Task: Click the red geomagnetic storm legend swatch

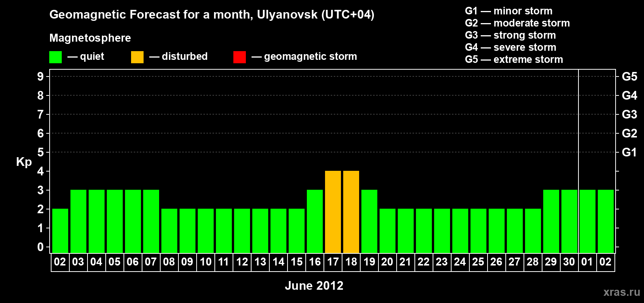Action: click(x=239, y=57)
